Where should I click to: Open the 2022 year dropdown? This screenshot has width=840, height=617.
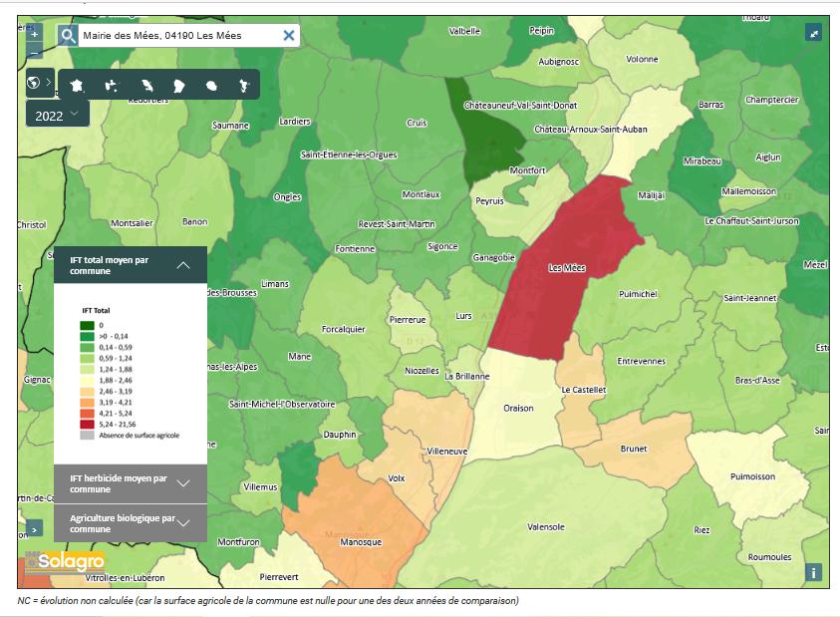coord(57,116)
